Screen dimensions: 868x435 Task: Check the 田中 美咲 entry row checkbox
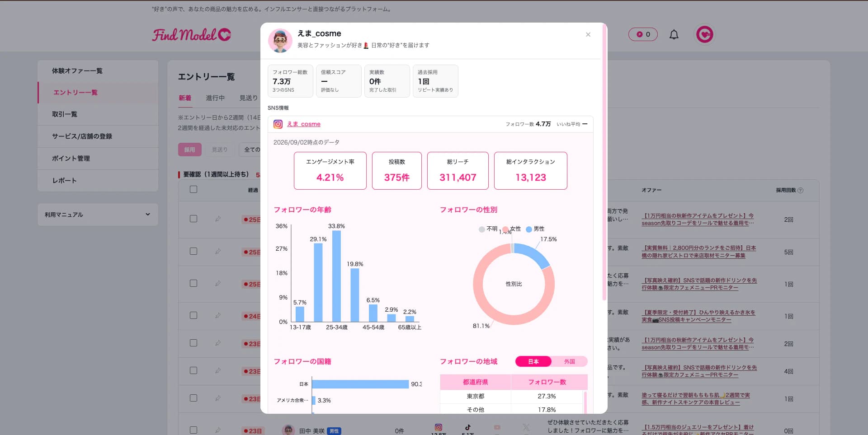pos(193,430)
